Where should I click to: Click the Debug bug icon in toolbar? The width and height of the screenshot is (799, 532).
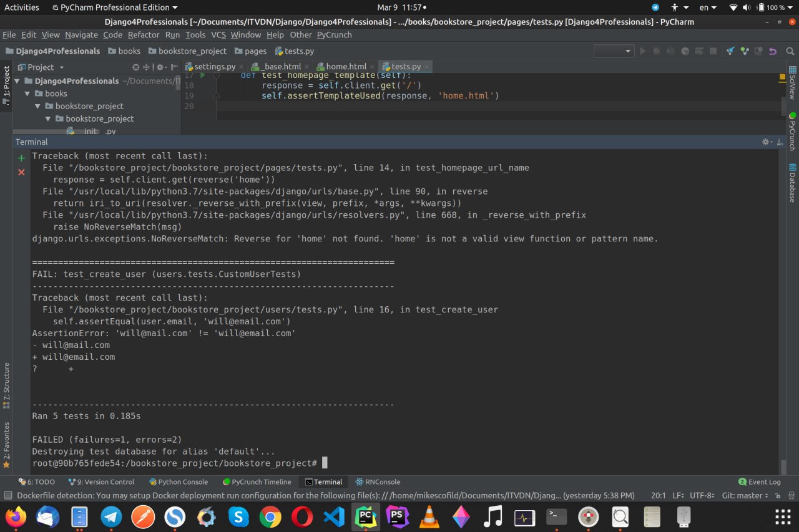pos(657,51)
